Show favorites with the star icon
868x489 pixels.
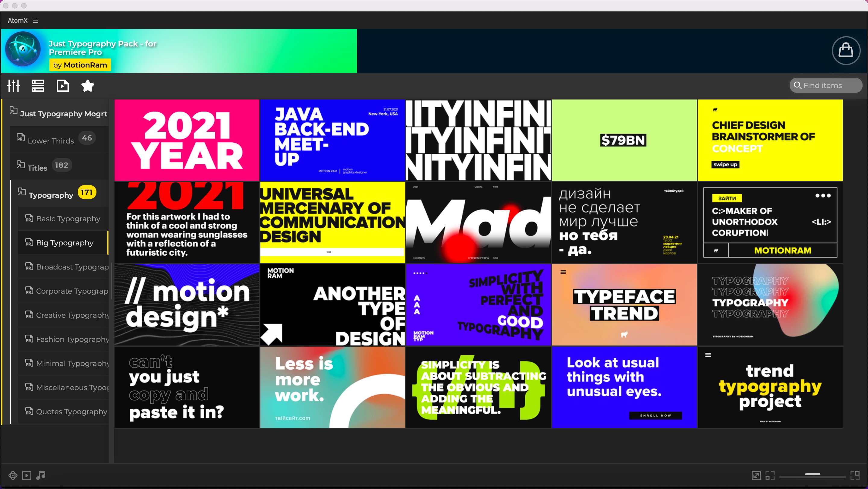click(x=88, y=86)
